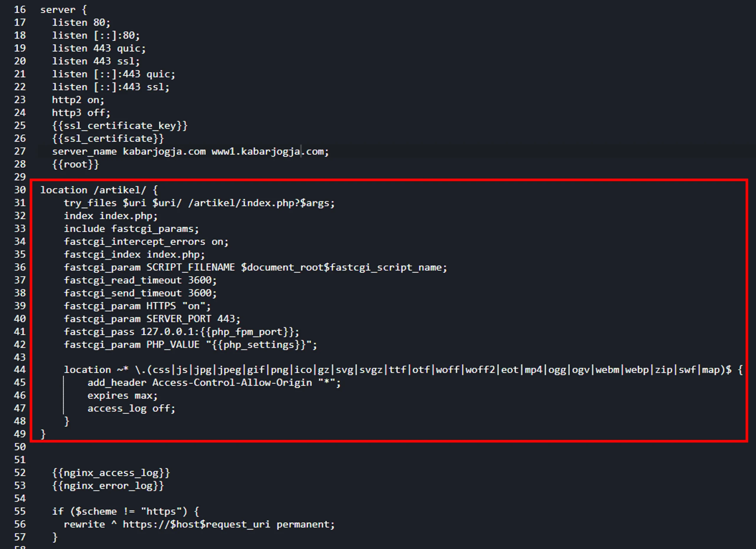Click line number 16 beside 'server {'
Viewport: 756px width, 549px height.
[20, 10]
